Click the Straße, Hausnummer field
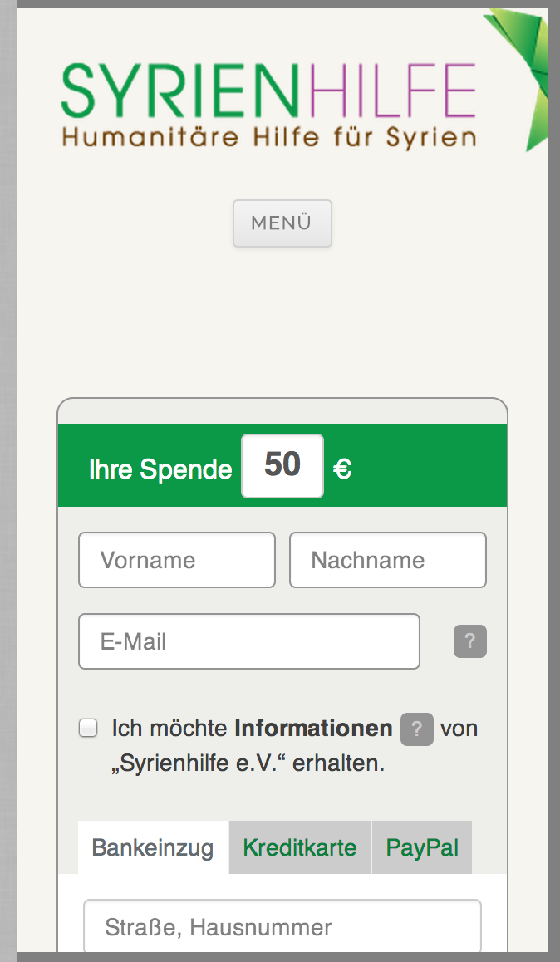This screenshot has height=962, width=560. 282,927
